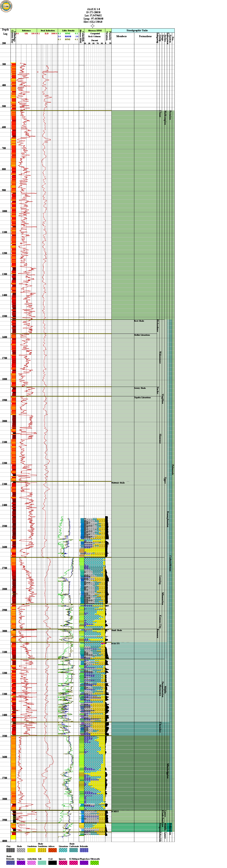Click the well location crosshair symbol
This screenshot has width=227, height=868.
tap(93, 26)
